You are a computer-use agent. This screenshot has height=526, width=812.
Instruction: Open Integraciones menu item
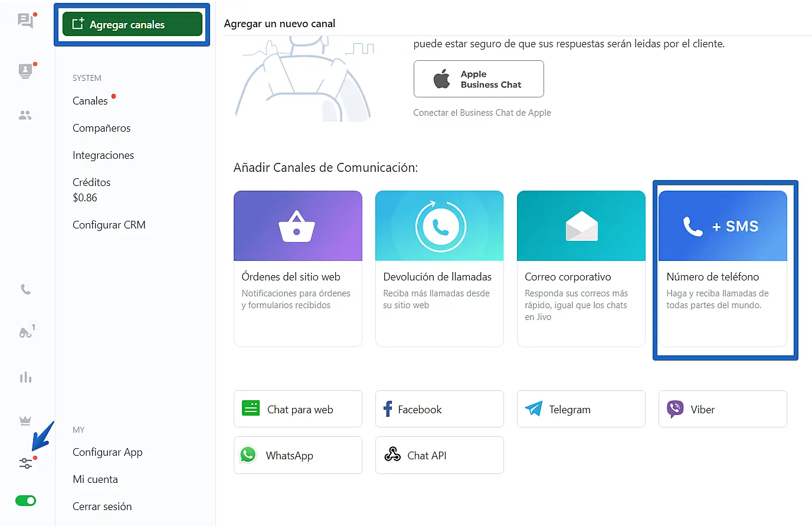click(x=103, y=155)
